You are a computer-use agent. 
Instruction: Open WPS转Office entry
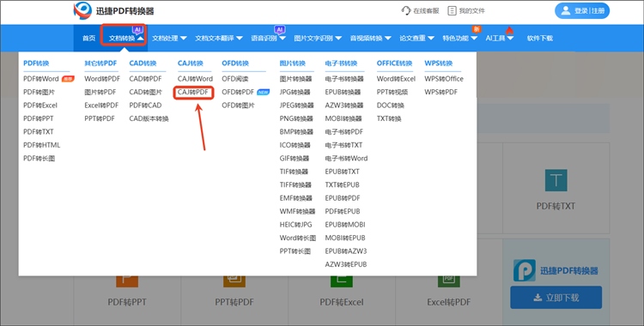coord(444,79)
